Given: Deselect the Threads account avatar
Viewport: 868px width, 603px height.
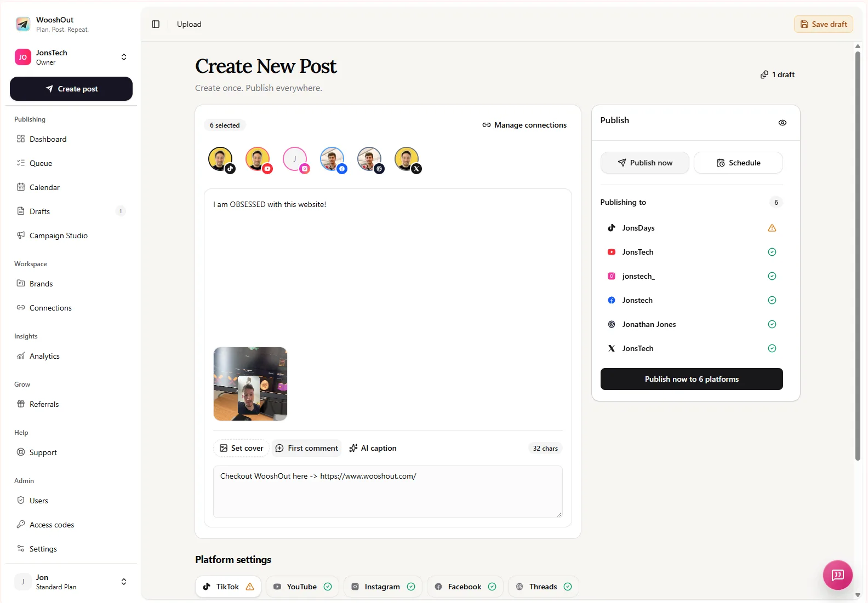Looking at the screenshot, I should coord(370,159).
